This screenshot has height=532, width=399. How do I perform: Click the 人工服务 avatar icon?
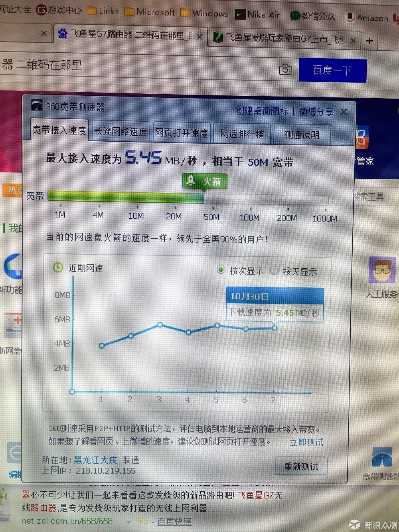382,270
